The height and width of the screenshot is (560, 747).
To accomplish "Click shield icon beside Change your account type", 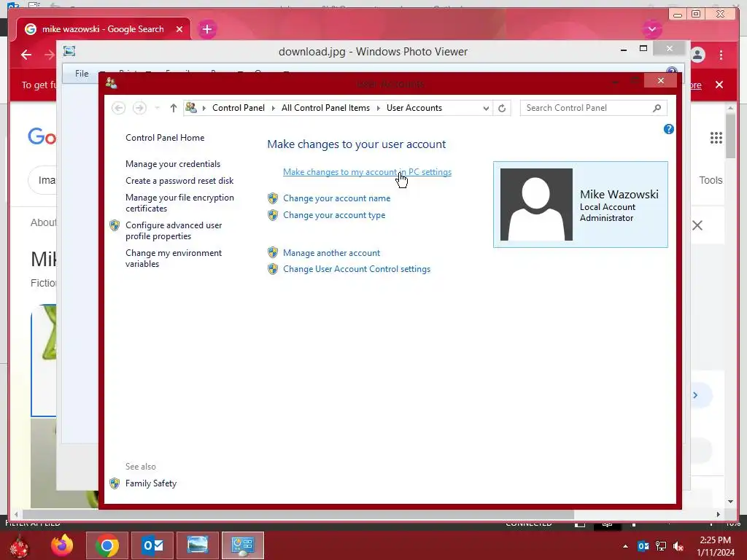I will 273,215.
